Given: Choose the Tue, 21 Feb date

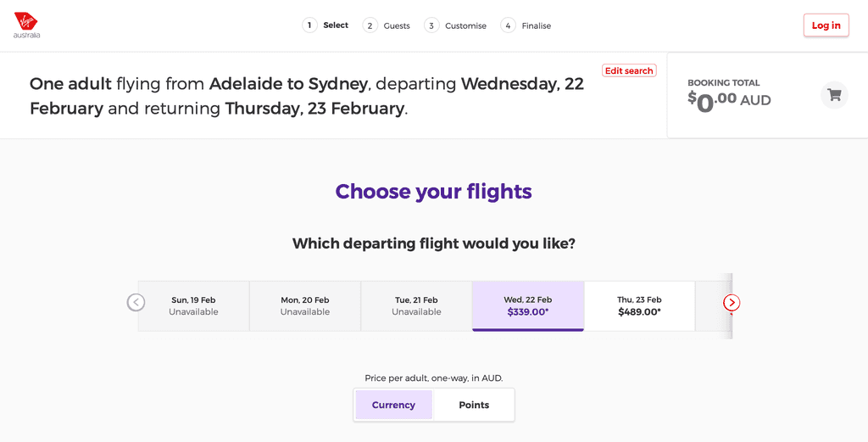Looking at the screenshot, I should coord(416,305).
